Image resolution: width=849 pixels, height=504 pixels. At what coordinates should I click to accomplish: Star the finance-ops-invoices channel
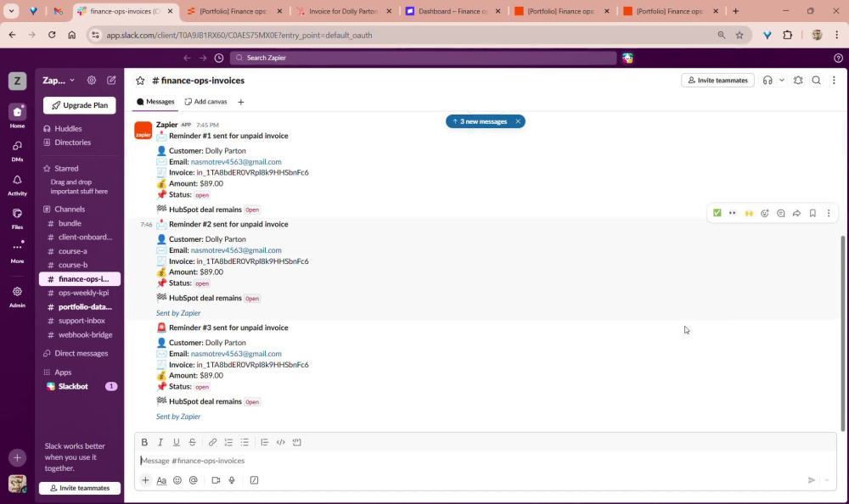tap(140, 81)
